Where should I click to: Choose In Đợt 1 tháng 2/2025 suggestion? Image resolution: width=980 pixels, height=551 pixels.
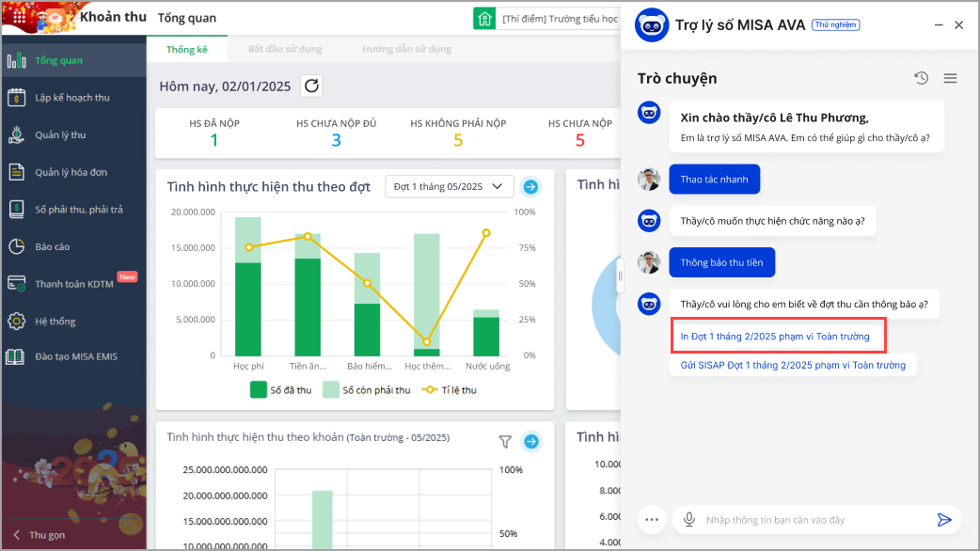coord(775,336)
